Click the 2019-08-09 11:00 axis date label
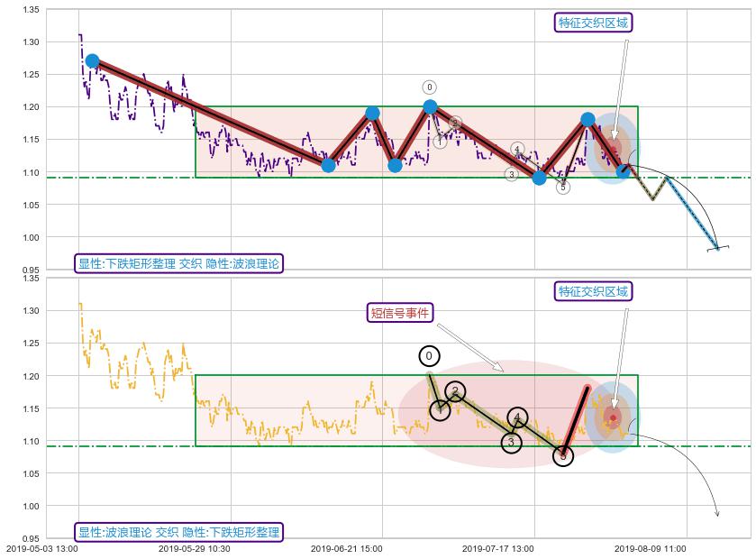The image size is (756, 559). tap(650, 547)
